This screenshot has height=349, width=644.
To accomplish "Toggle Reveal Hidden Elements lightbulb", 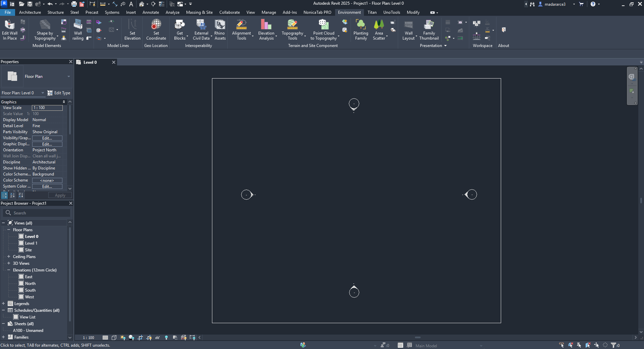I will (166, 338).
